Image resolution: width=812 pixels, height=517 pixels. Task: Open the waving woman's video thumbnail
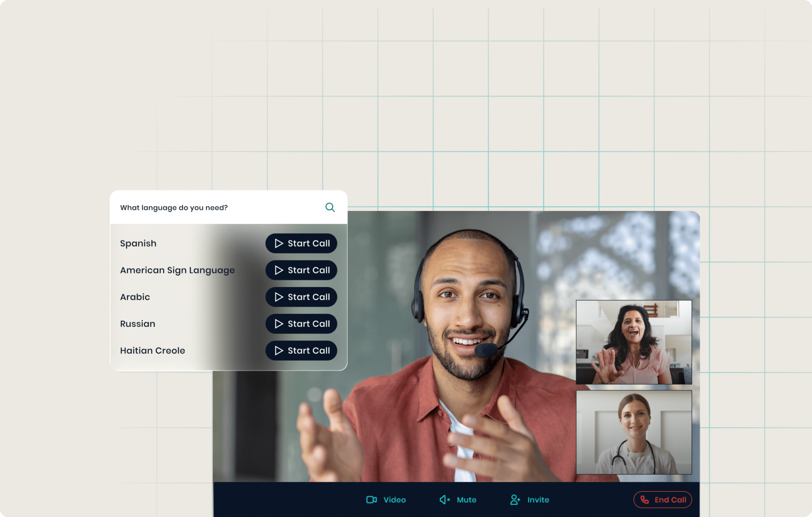pyautogui.click(x=634, y=342)
